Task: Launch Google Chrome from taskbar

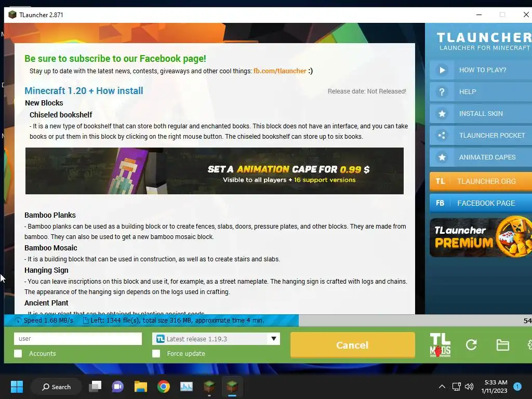Action: click(163, 387)
